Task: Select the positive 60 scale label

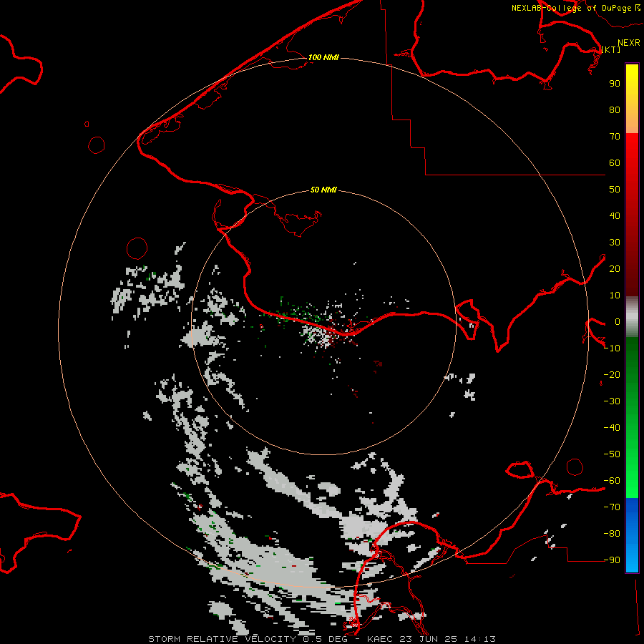Action: tap(615, 162)
